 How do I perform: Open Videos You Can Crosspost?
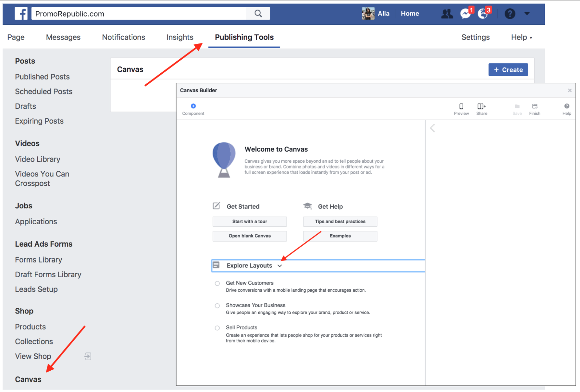tap(42, 179)
